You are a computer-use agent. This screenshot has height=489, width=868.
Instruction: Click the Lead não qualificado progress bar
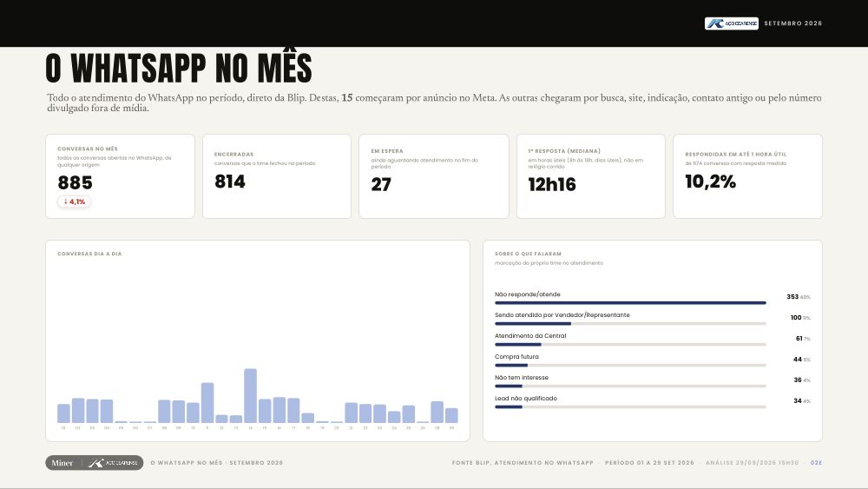630,407
